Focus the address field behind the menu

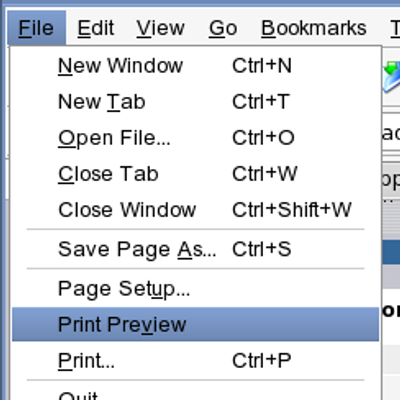coord(391,133)
